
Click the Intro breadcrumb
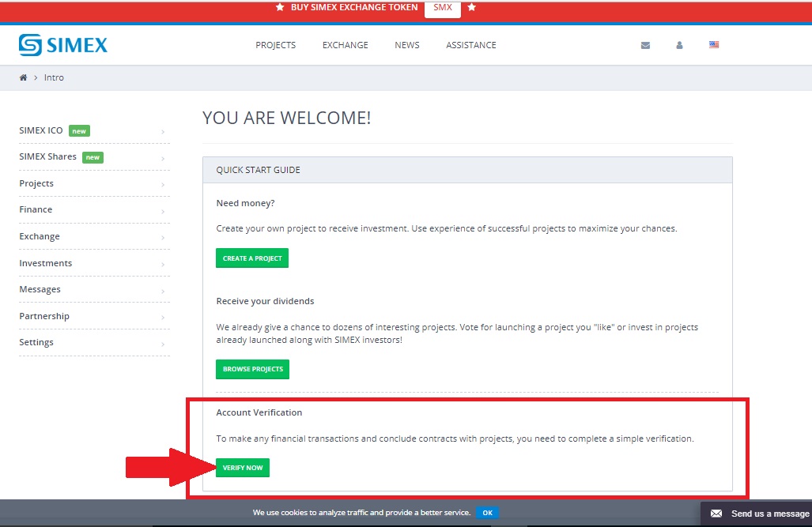[x=54, y=77]
